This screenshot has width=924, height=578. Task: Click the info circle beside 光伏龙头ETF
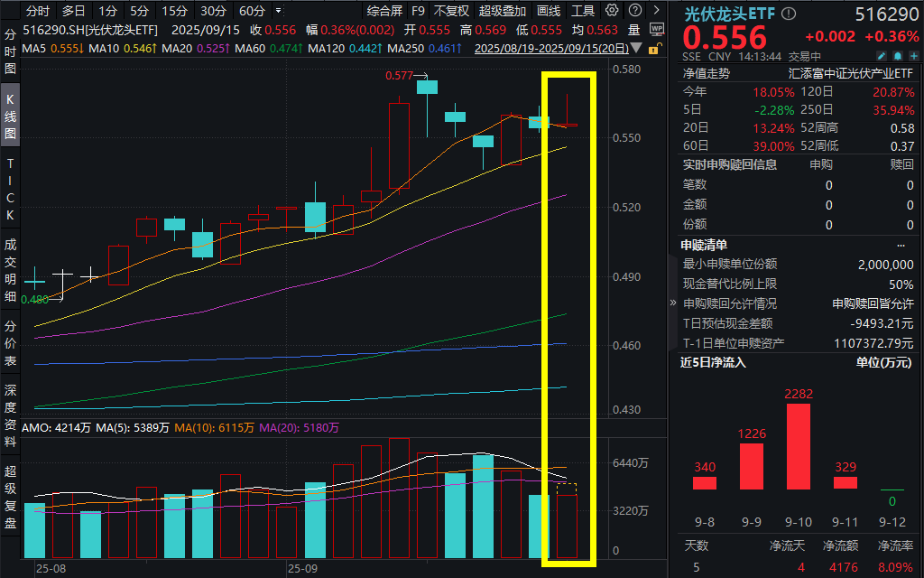(790, 14)
